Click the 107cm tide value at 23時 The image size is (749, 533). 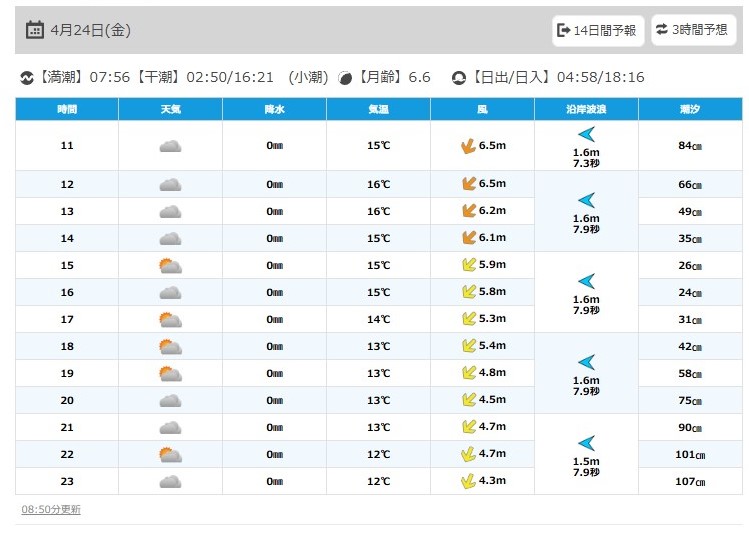coord(690,481)
